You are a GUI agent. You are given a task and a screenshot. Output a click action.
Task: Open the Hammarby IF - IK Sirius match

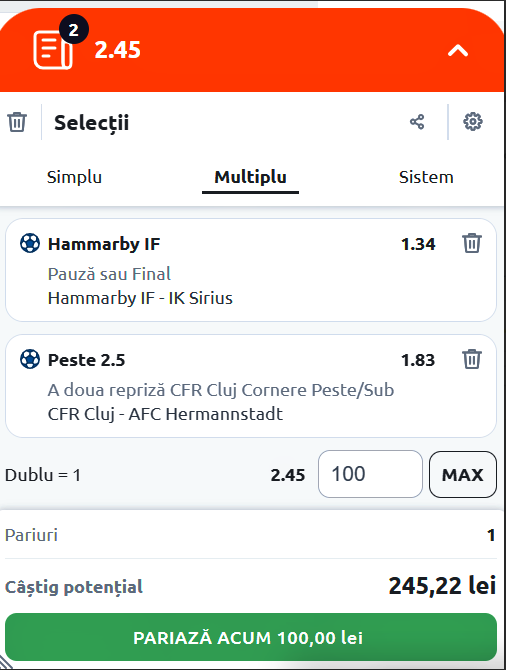pos(140,298)
